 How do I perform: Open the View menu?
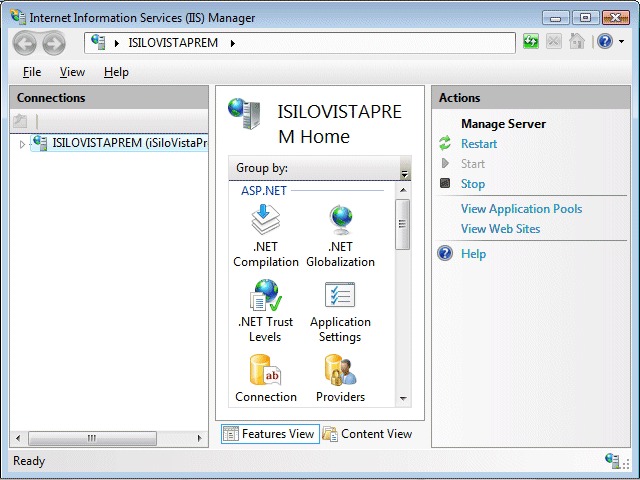72,72
